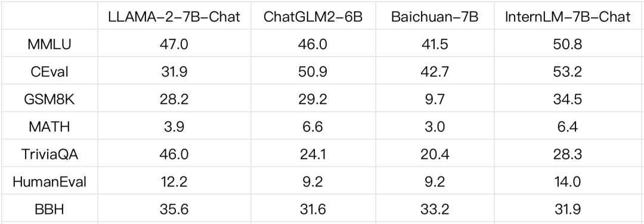Select the Baichuan BBH score 33.2
This screenshot has width=644, height=224.
435,209
